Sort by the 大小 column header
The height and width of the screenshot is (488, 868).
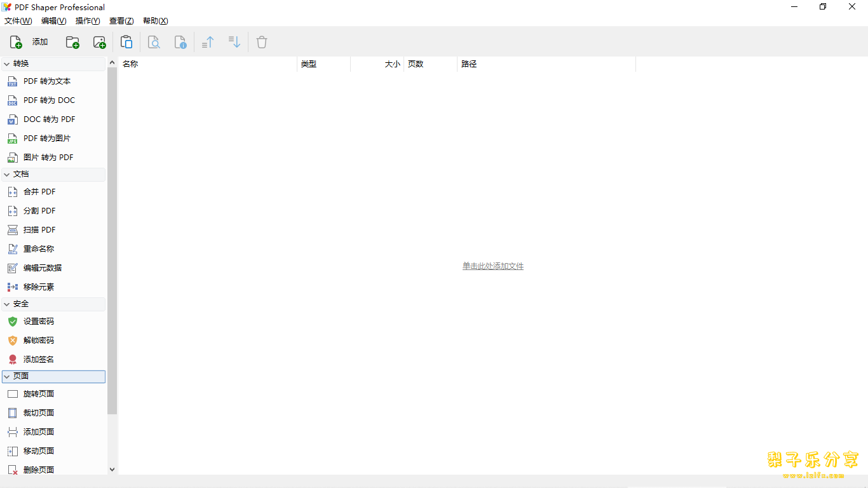[x=377, y=64]
